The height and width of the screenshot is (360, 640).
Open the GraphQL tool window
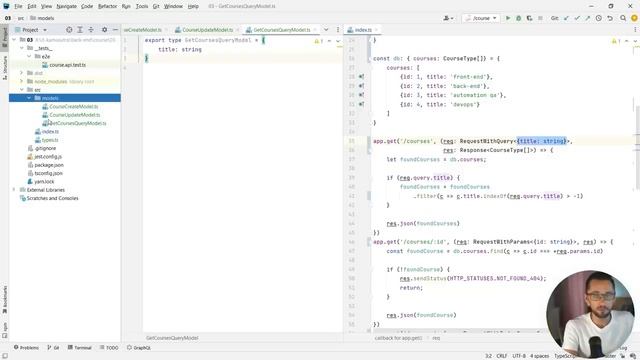[139, 348]
